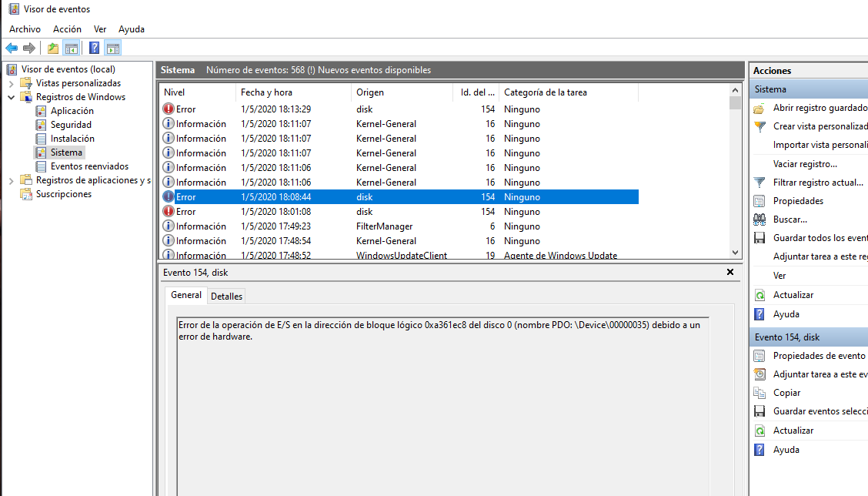The height and width of the screenshot is (496, 868).
Task: Collapse the Registros de Windows tree node
Action: click(x=11, y=97)
